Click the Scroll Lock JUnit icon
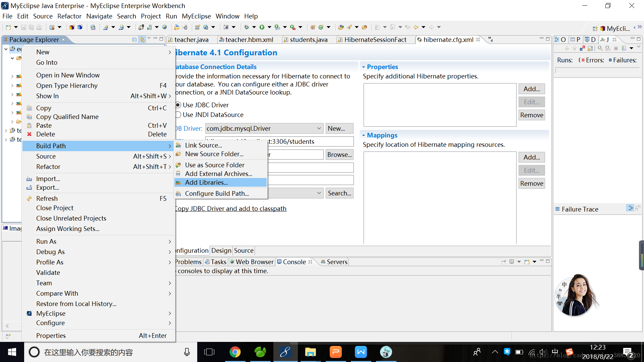This screenshot has height=362, width=644. (590, 48)
